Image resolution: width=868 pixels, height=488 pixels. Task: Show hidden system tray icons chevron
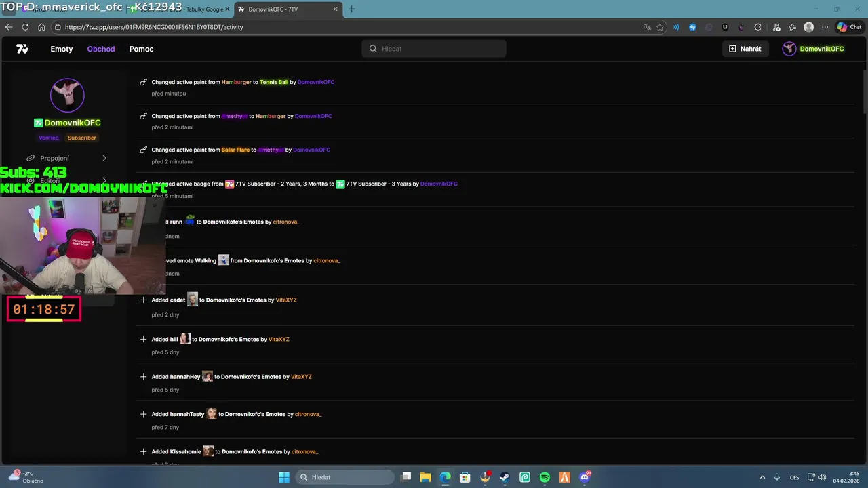pyautogui.click(x=762, y=477)
